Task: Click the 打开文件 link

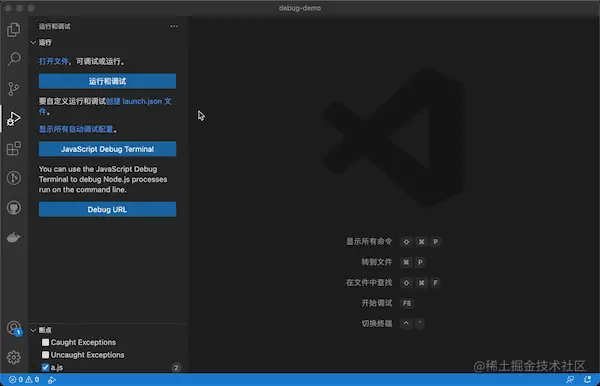Action: coord(54,61)
